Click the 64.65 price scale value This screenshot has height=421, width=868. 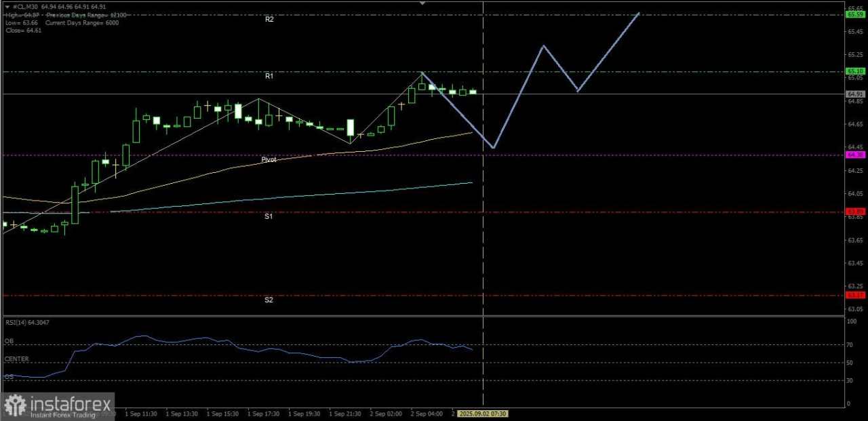pyautogui.click(x=857, y=125)
